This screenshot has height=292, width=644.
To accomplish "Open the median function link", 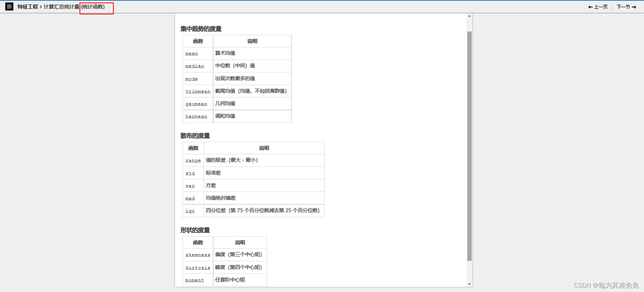I will point(195,66).
